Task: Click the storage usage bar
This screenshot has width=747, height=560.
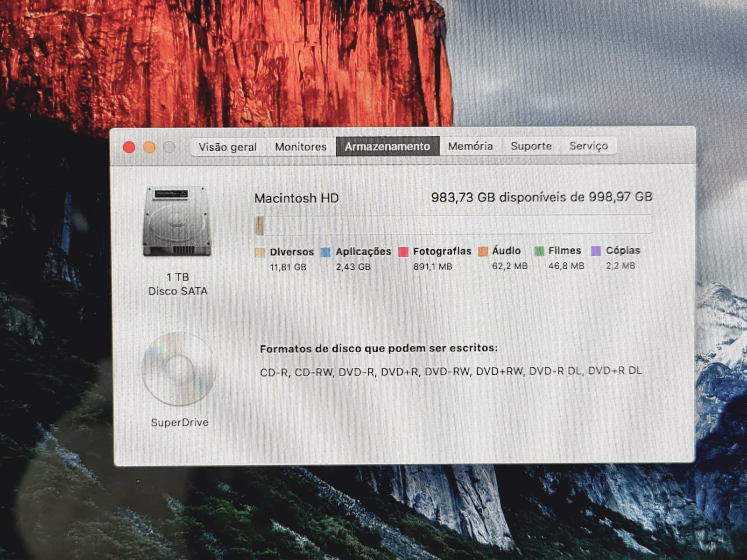Action: click(453, 225)
